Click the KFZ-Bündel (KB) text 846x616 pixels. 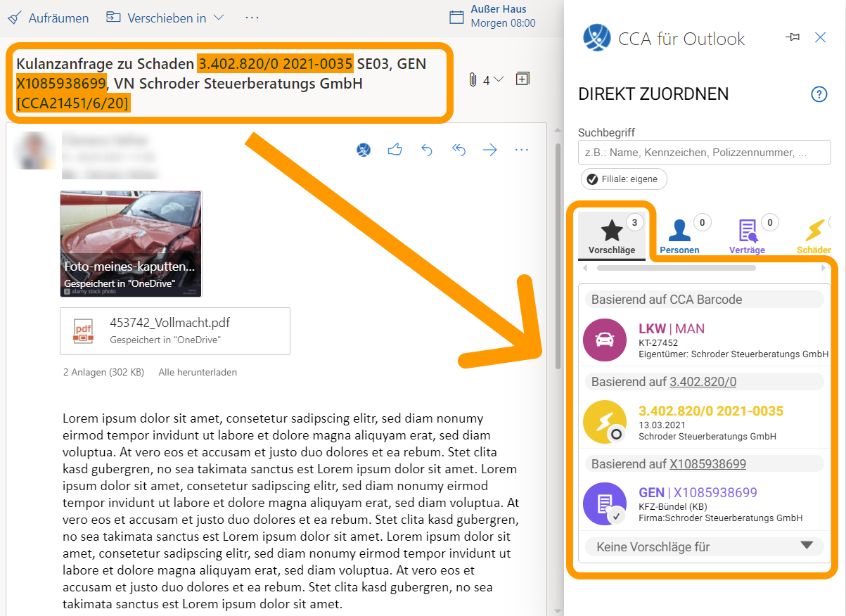coord(673,507)
